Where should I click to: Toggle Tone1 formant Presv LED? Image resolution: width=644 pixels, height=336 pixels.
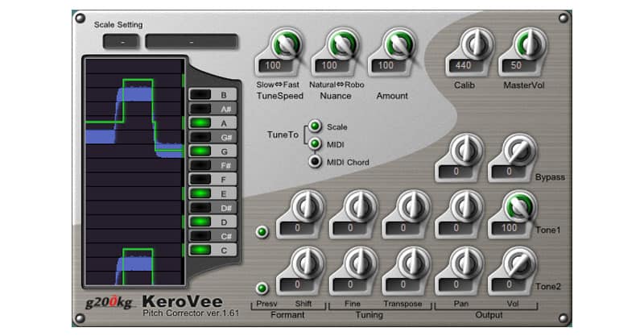262,231
